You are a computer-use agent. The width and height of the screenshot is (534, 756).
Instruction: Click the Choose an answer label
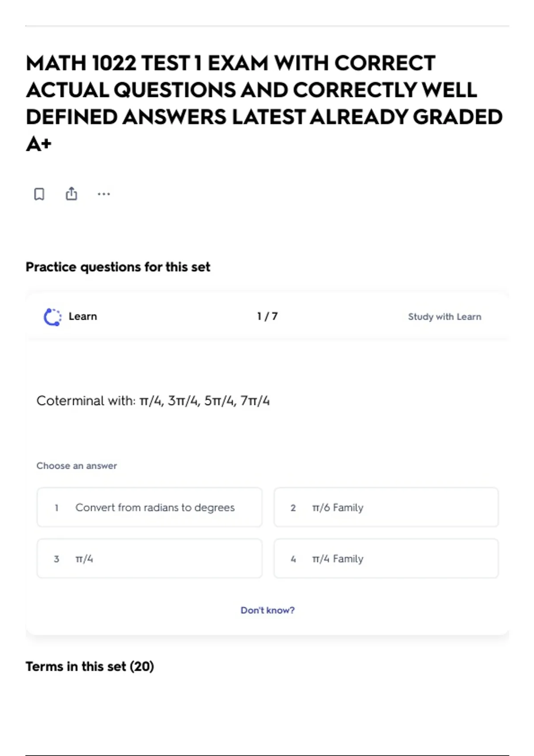77,466
